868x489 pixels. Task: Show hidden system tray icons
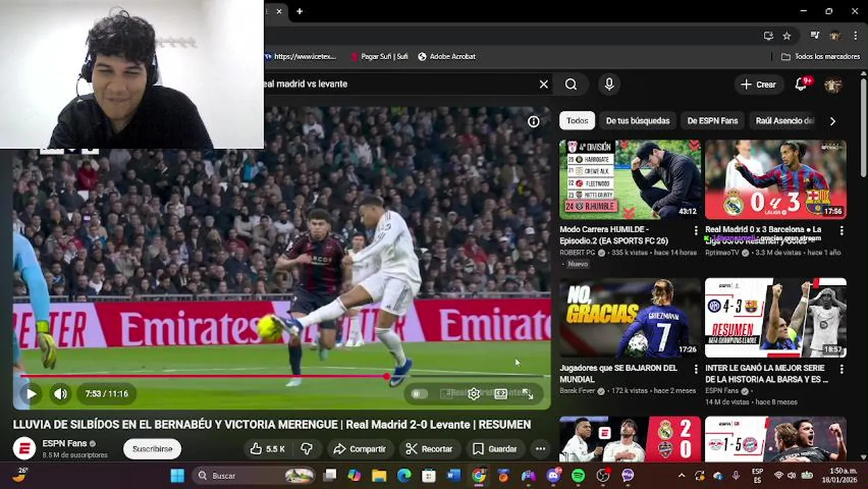point(681,475)
